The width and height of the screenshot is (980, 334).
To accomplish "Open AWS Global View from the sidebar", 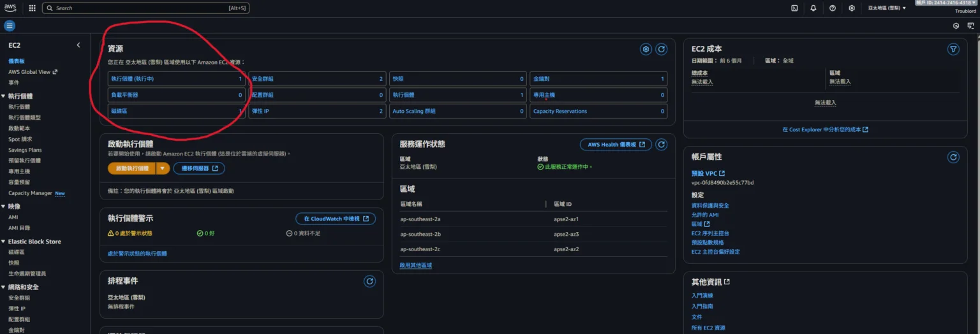I will [x=33, y=72].
